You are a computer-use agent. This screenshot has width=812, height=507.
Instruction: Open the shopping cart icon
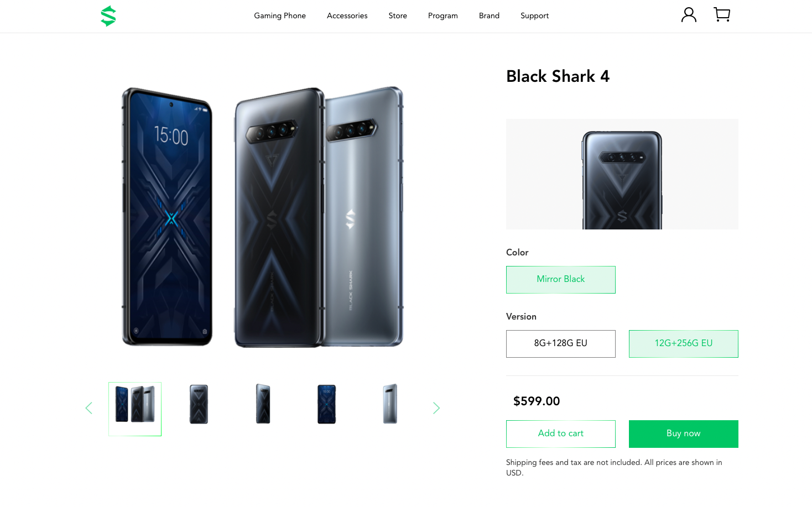(x=722, y=15)
